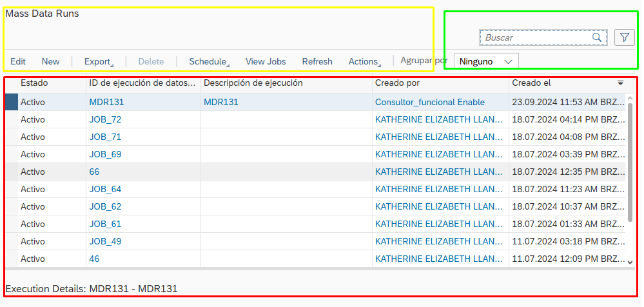Click the Edit toolbar button

[x=18, y=61]
